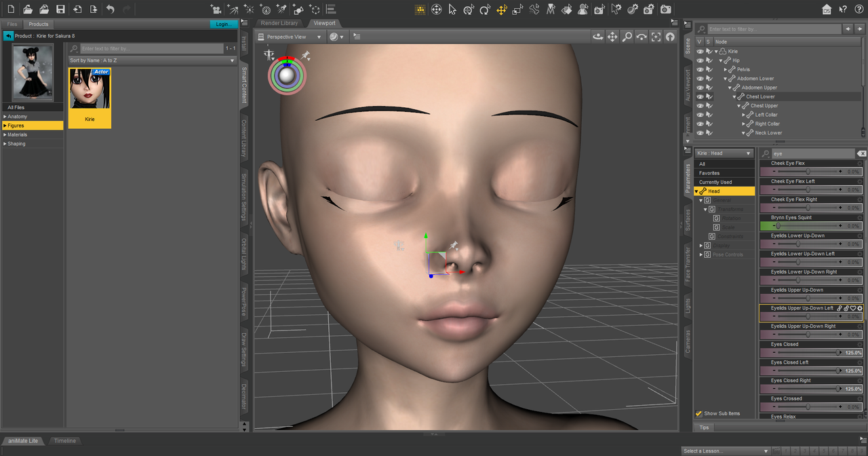
Task: Pick the arrow Node Selection tool
Action: [453, 9]
